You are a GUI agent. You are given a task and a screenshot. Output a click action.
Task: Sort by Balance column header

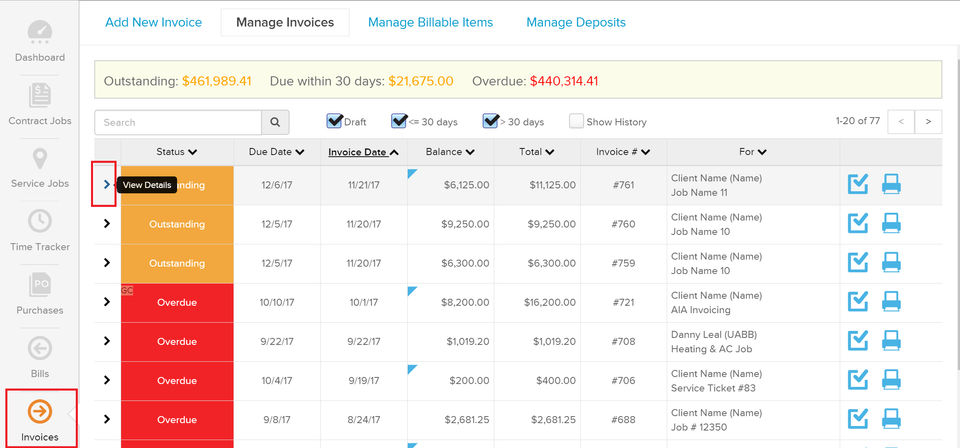[x=451, y=152]
